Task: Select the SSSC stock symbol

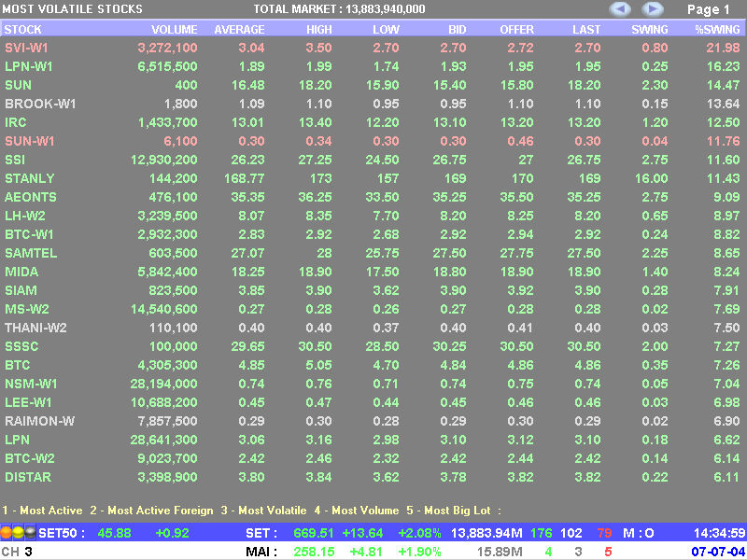Action: point(21,346)
